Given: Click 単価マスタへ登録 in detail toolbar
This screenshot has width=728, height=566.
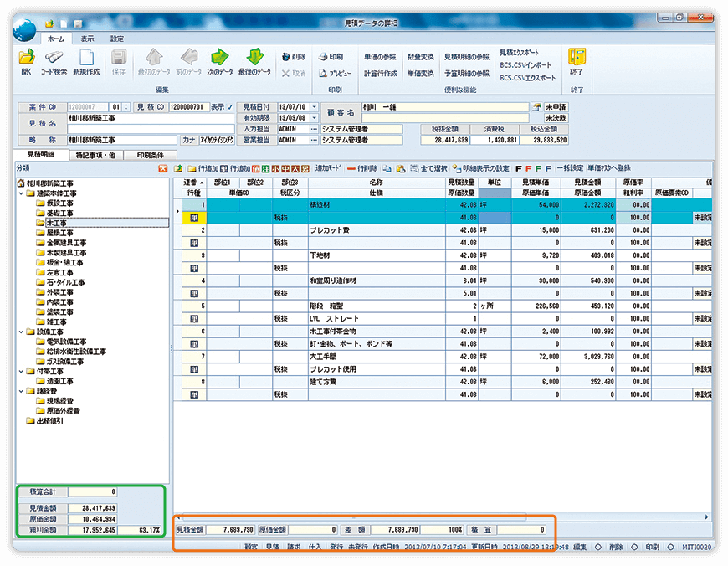Looking at the screenshot, I should (609, 168).
